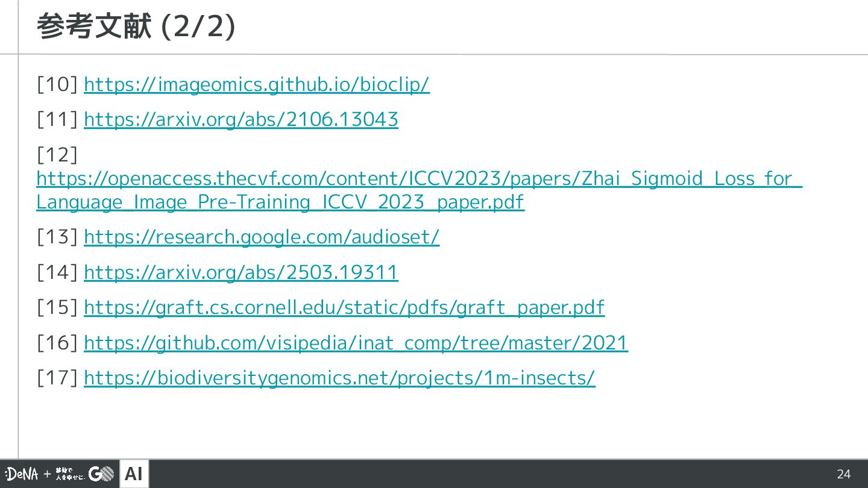Open the arxiv 2503.19311 link

[x=241, y=272]
